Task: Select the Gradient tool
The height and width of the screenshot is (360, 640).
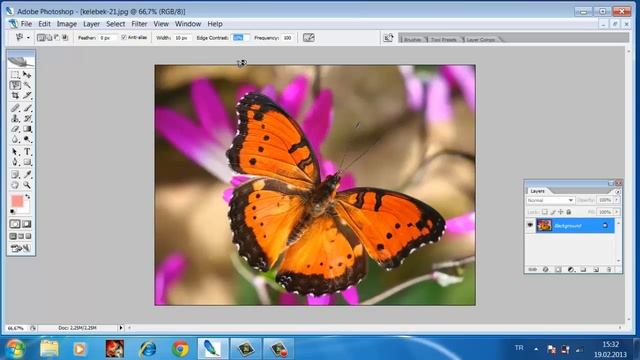Action: (27, 129)
